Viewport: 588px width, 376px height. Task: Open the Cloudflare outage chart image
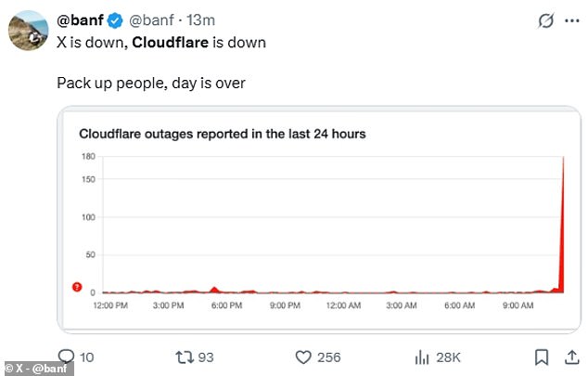[x=317, y=218]
